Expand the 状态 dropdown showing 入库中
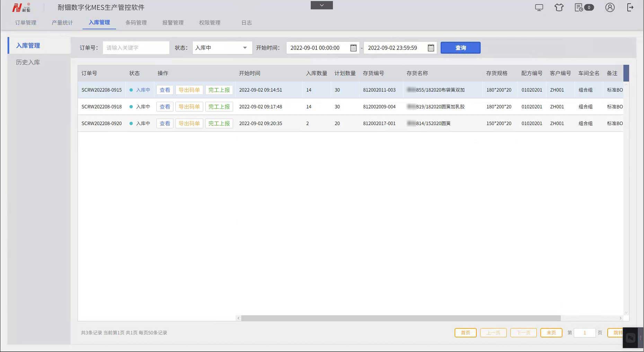This screenshot has height=352, width=644. [x=222, y=48]
